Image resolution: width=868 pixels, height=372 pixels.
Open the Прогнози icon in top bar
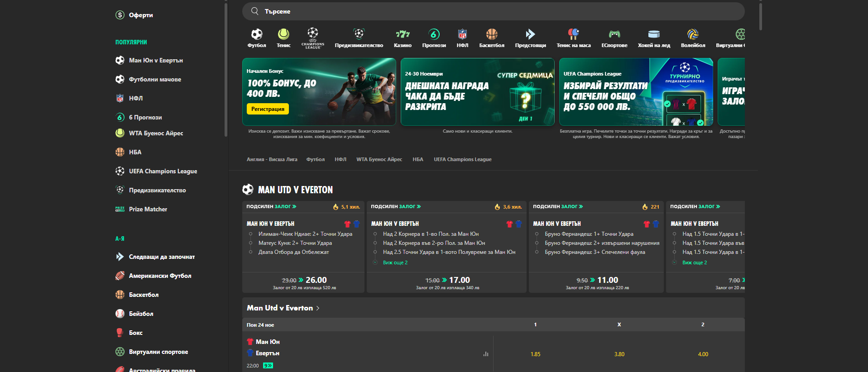434,38
